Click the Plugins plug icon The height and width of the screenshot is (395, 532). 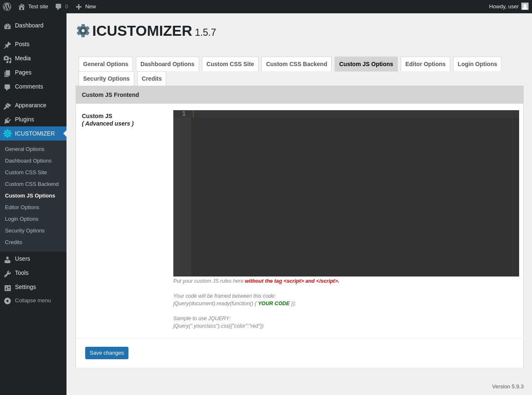[7, 120]
